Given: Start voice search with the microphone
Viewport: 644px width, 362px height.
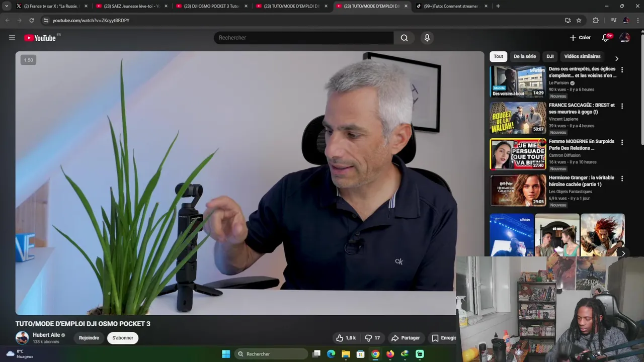Looking at the screenshot, I should coord(427,38).
